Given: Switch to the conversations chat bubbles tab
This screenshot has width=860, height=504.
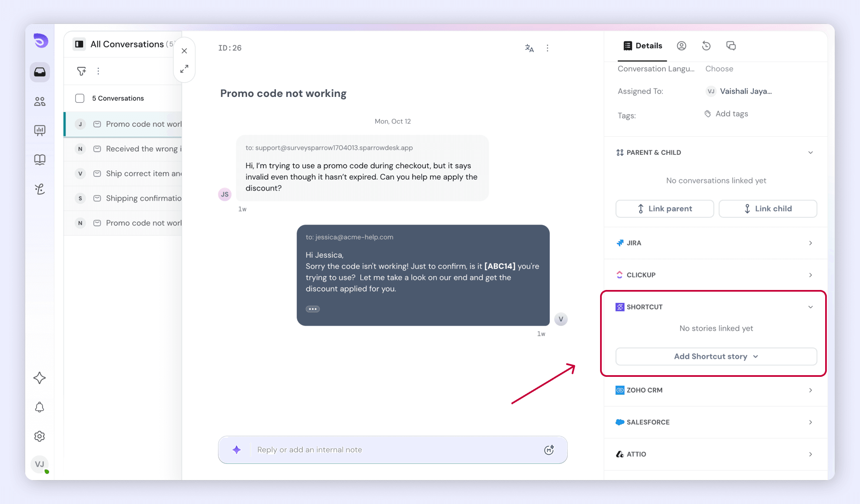Looking at the screenshot, I should point(731,46).
